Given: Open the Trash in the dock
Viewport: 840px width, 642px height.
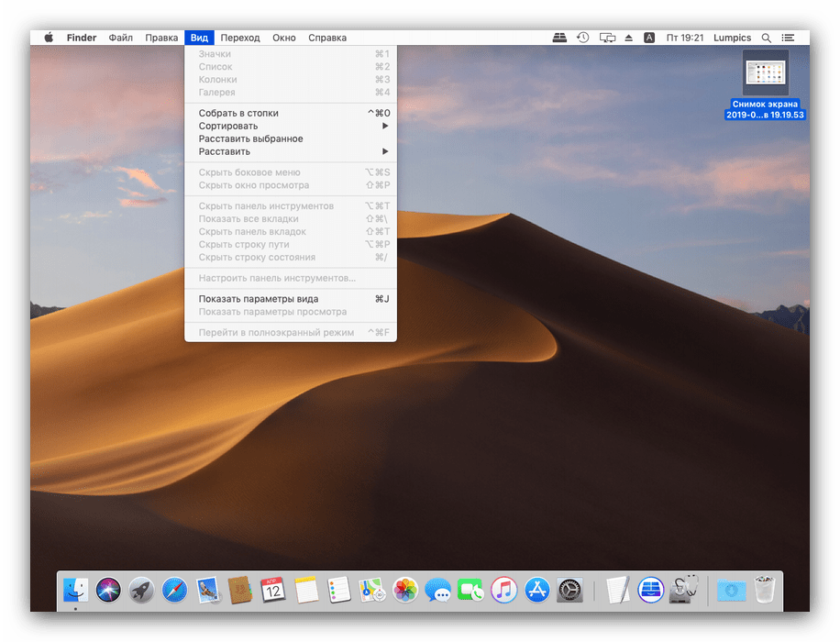Looking at the screenshot, I should pos(765,590).
